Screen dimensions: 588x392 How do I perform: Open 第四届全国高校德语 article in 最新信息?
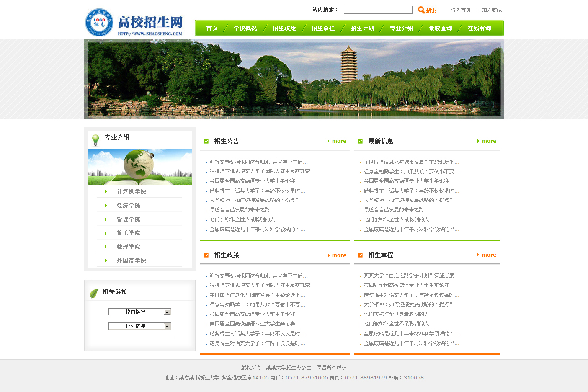click(406, 181)
